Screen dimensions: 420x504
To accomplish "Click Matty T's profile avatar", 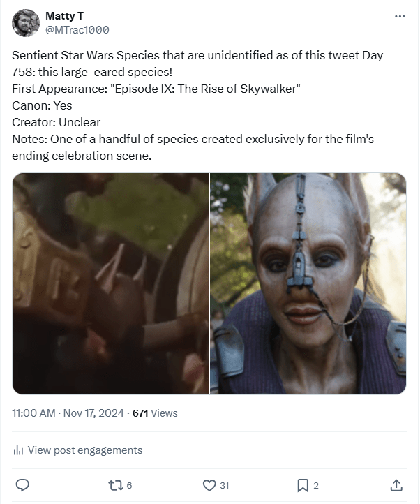I will coord(26,23).
